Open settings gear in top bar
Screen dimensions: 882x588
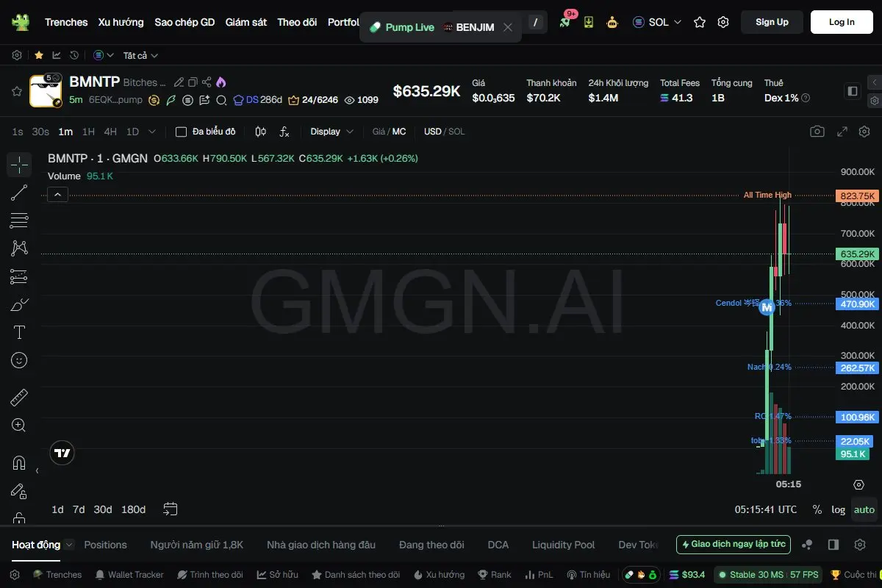pyautogui.click(x=723, y=22)
